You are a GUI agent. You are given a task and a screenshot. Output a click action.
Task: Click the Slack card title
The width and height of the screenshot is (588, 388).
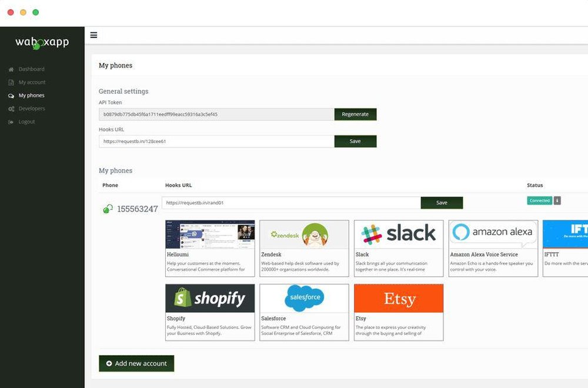pos(362,255)
